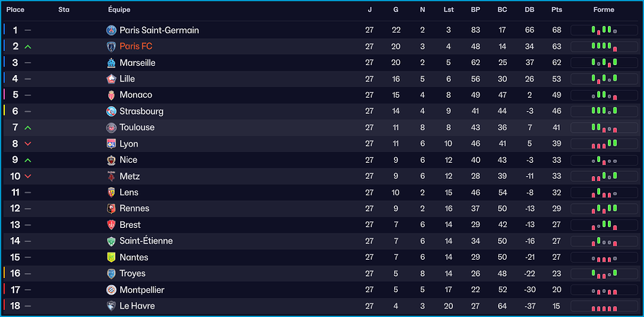Viewport: 644px width, 317px height.
Task: Sort table by Pts column header
Action: (x=556, y=10)
